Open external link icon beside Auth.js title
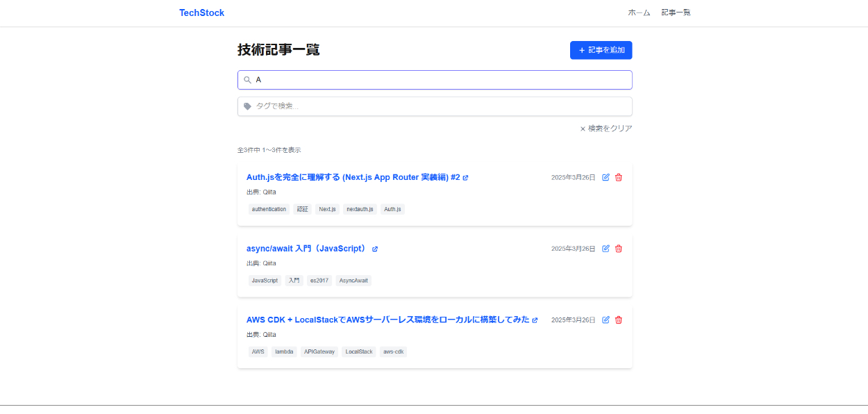 465,178
